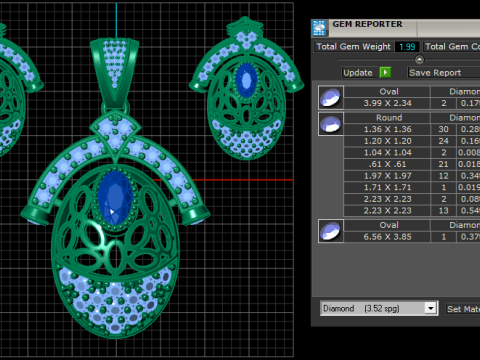Click quantity 30 in the 1.36 row
Image resolution: width=480 pixels, height=360 pixels.
click(443, 129)
